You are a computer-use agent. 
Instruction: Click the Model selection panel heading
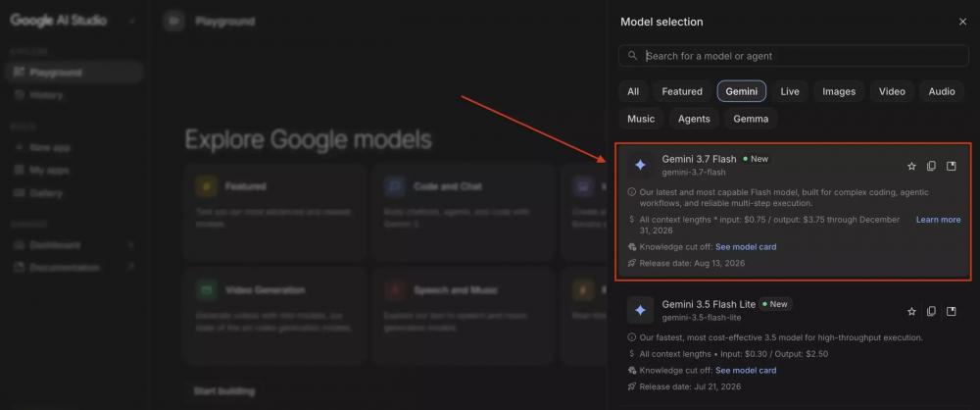(x=661, y=22)
